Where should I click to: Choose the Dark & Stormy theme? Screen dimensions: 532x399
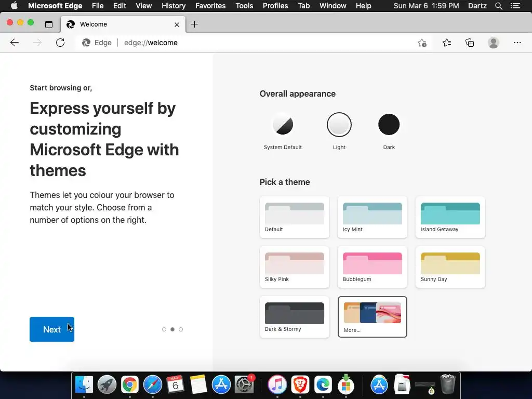click(295, 317)
